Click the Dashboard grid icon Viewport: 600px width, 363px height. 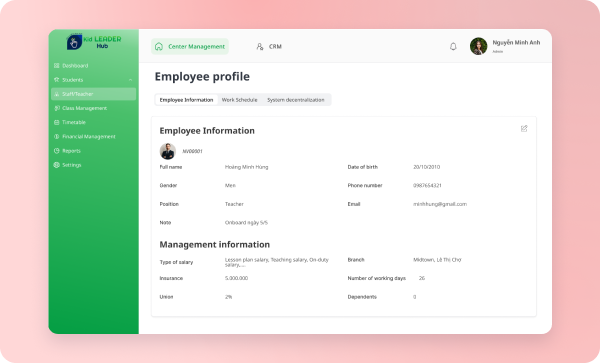point(57,66)
